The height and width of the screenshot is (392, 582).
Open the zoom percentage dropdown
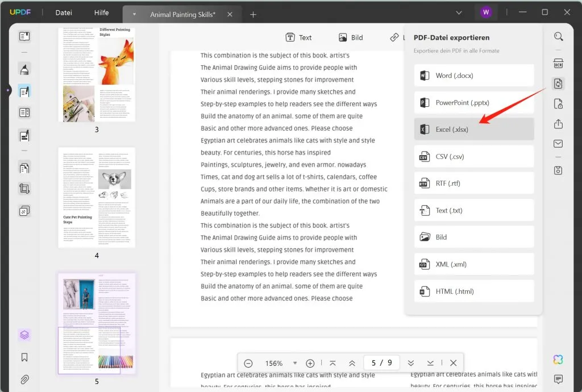coord(295,362)
